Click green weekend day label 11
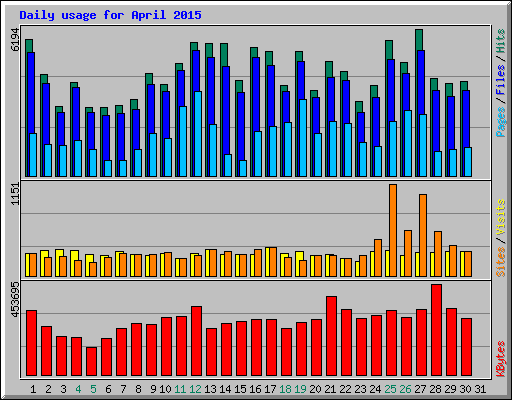 180,389
